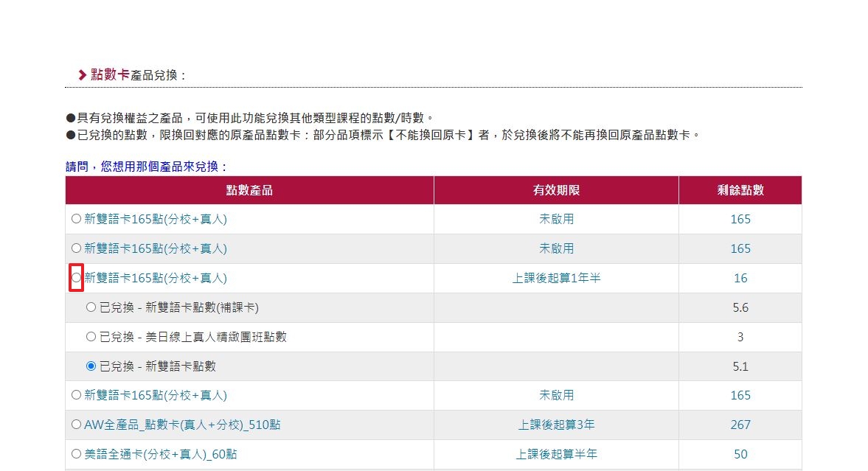The width and height of the screenshot is (868, 471).
Task: Click the 剩餘點數 column header
Action: 740,190
